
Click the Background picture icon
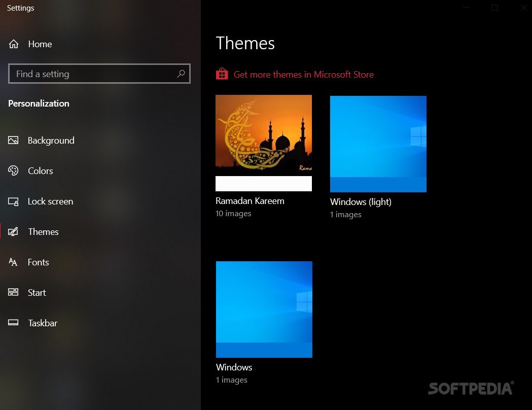point(13,140)
